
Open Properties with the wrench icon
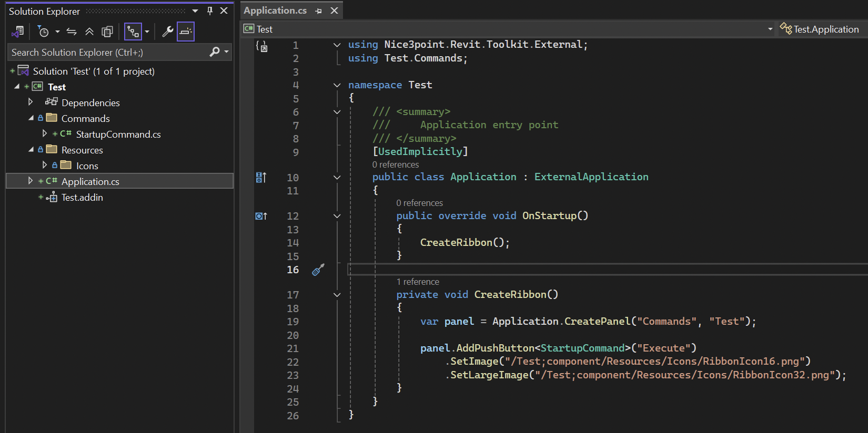[x=168, y=32]
